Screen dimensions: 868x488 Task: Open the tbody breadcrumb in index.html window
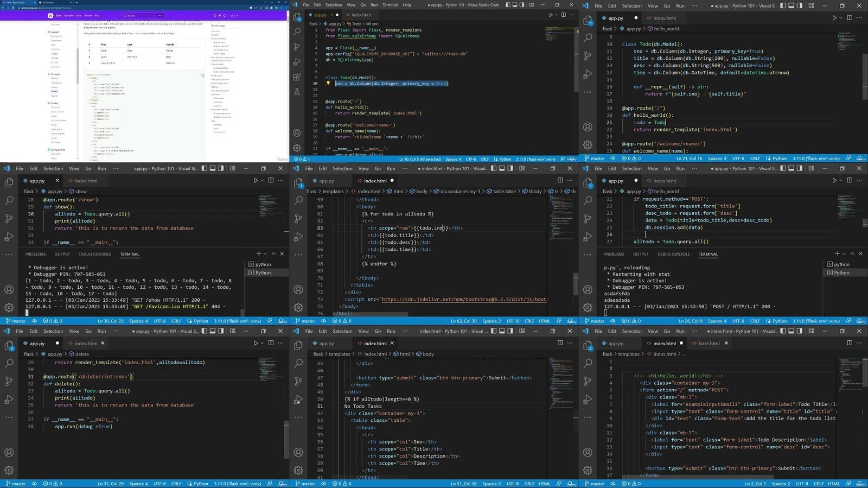(532, 192)
